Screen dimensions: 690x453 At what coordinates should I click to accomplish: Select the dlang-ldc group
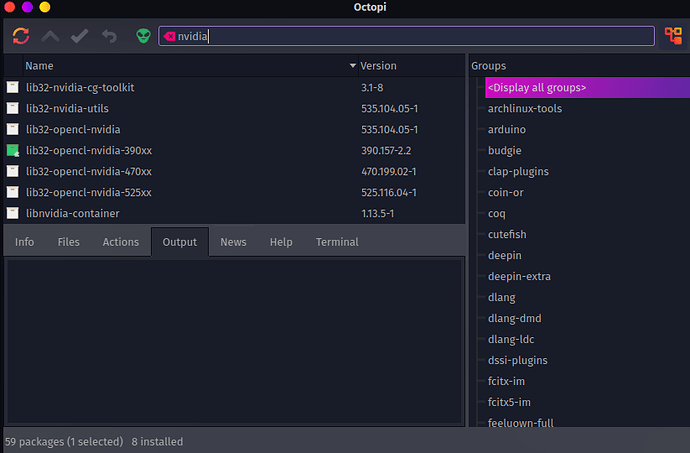[x=510, y=339]
